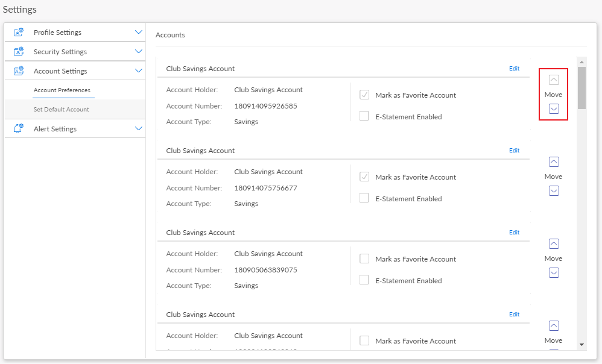The width and height of the screenshot is (602, 364).
Task: Enable E-Statement for account 180914075756677
Action: coord(364,198)
